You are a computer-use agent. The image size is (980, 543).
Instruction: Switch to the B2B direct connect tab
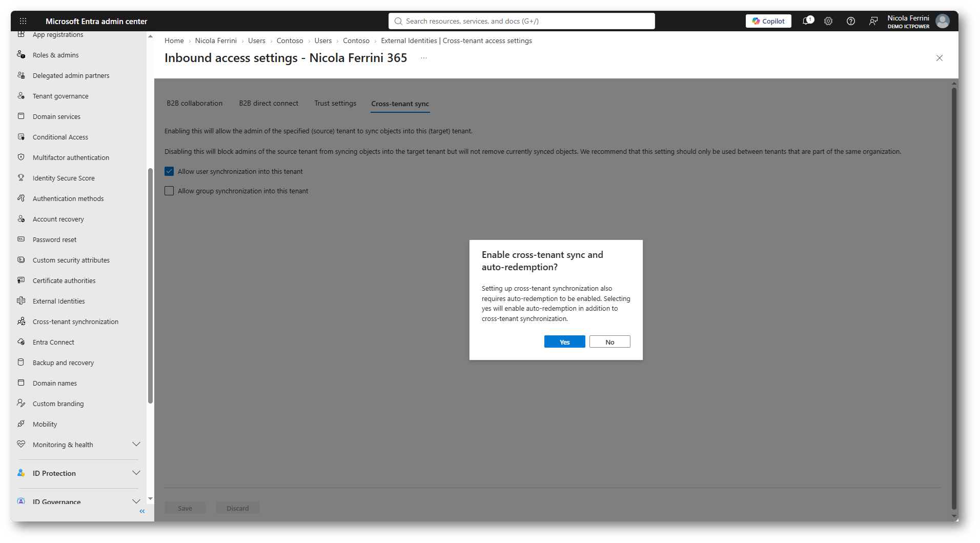tap(269, 104)
